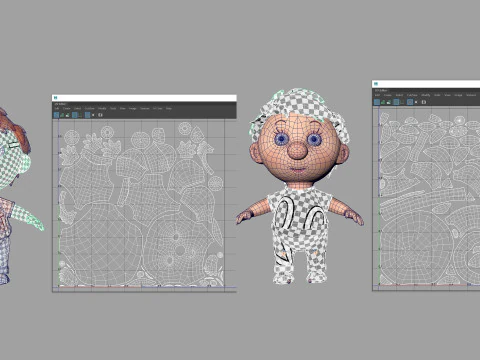
Task: Open the Select menu in left UV Editor
Action: 77,108
